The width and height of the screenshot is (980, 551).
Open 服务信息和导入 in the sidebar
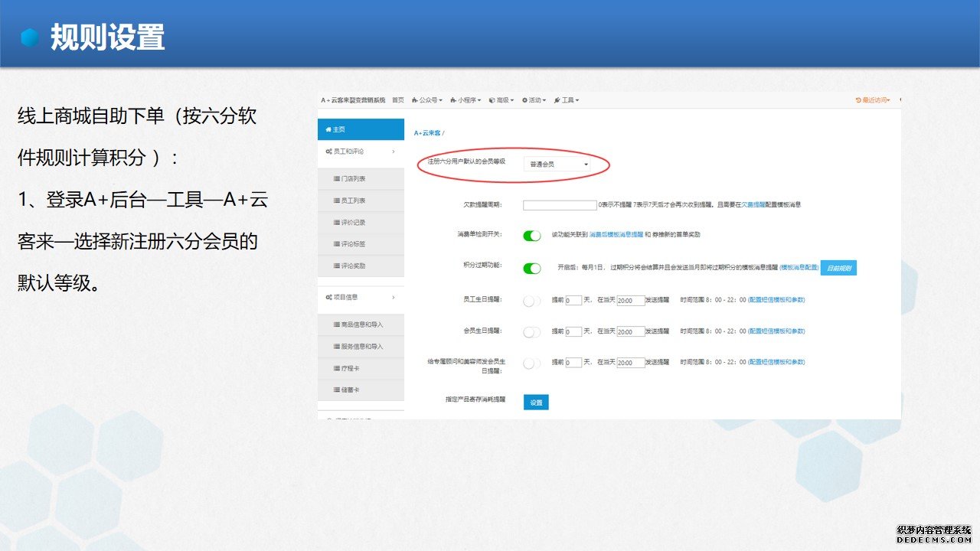361,347
